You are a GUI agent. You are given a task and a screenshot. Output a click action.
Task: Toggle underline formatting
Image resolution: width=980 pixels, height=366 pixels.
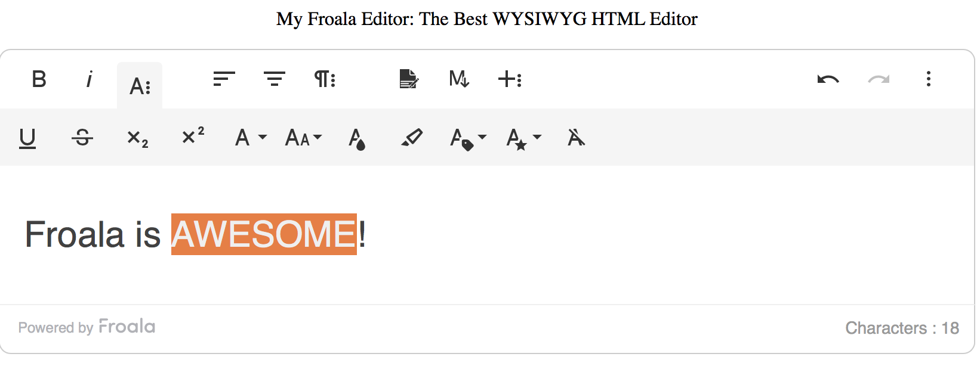pos(27,138)
